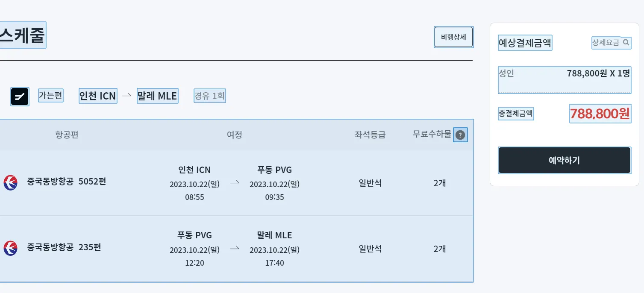Open the 상세요금 fare details link
This screenshot has width=644, height=293.
611,42
